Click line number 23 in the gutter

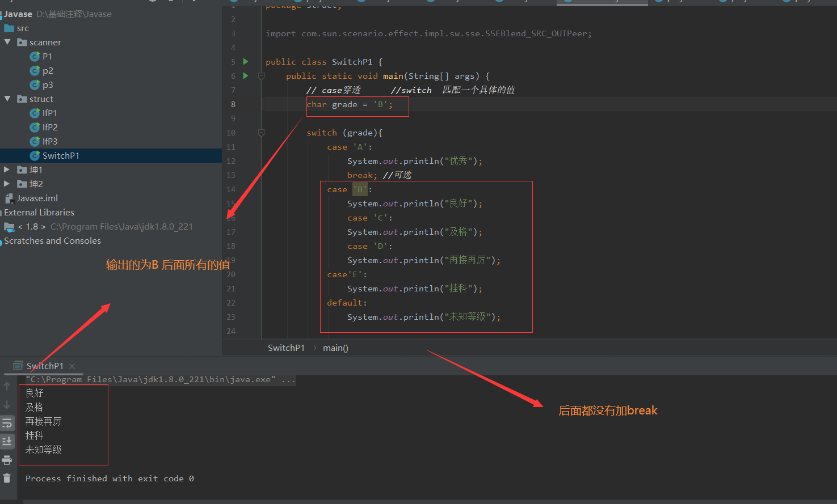[231, 317]
